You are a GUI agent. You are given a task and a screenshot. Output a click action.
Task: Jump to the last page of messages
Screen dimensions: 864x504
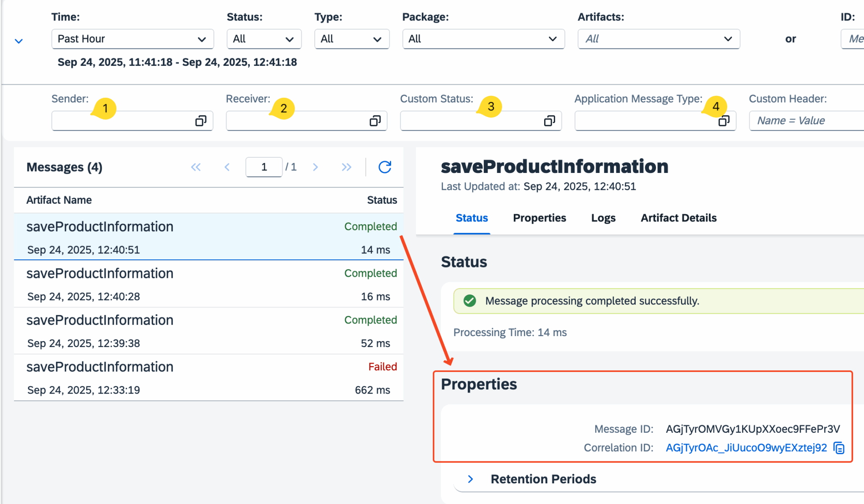[346, 167]
